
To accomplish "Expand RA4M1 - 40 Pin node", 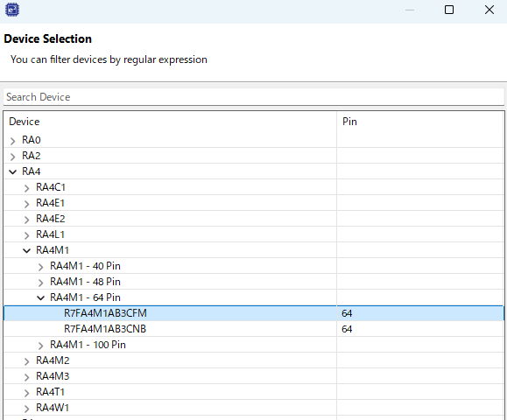I will pyautogui.click(x=41, y=267).
